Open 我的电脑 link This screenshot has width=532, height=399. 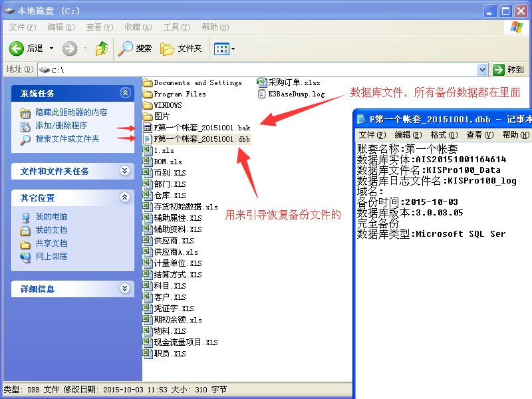(x=52, y=217)
